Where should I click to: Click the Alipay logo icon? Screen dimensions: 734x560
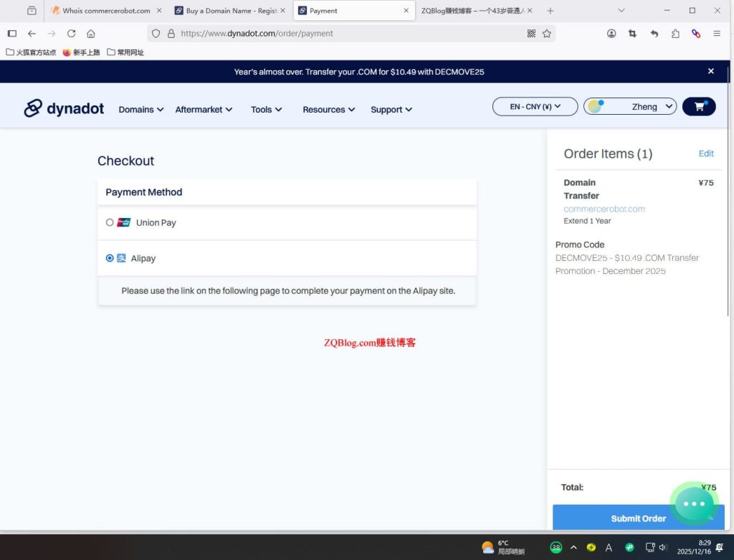(121, 258)
